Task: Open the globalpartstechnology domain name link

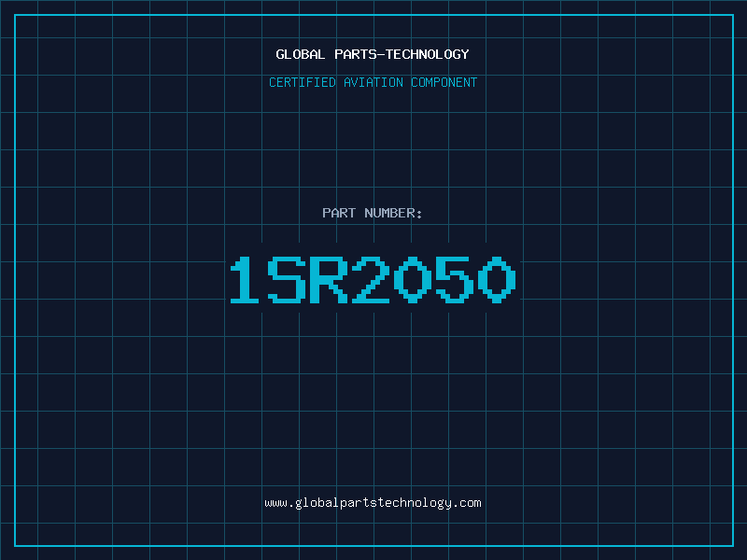Action: pos(373,503)
